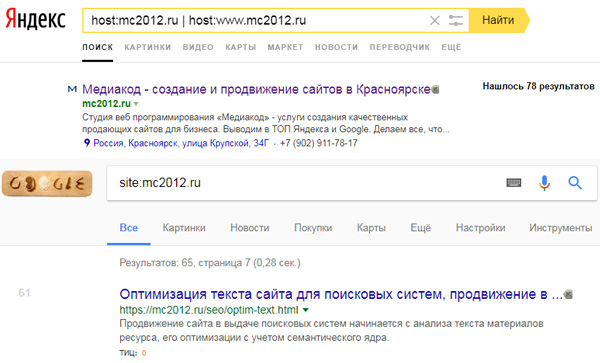Image resolution: width=600 pixels, height=363 pixels.
Task: Click the Google doodle logo
Action: [x=47, y=184]
